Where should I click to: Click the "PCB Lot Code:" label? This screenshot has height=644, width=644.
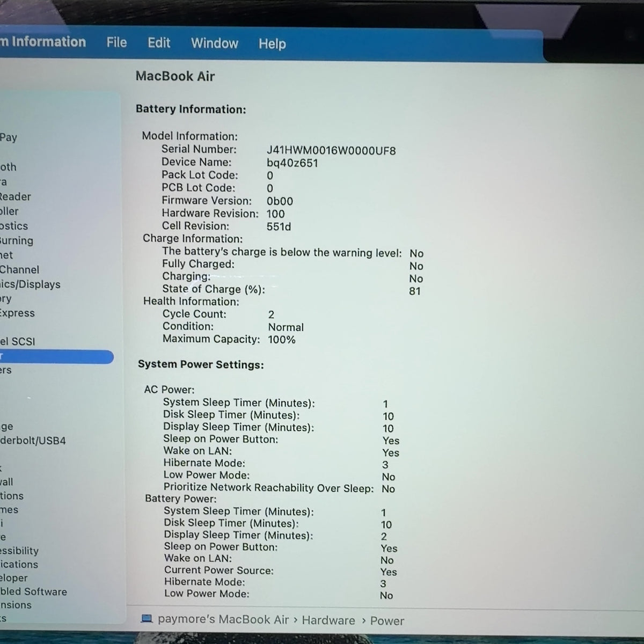198,188
